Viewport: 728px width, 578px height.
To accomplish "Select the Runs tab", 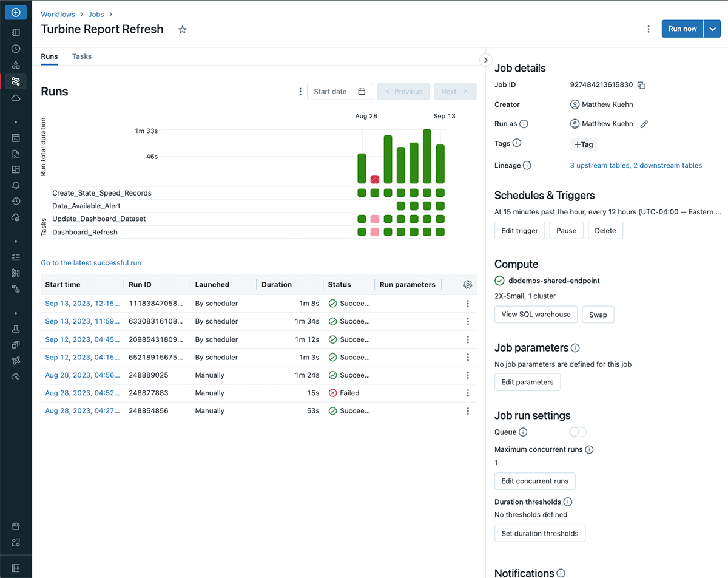I will pos(49,56).
